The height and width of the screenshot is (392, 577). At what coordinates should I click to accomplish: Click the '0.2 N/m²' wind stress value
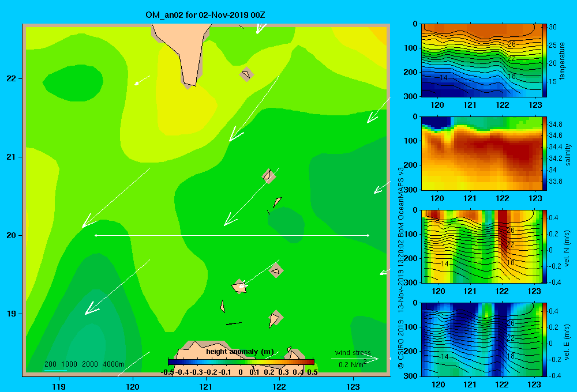click(x=353, y=364)
